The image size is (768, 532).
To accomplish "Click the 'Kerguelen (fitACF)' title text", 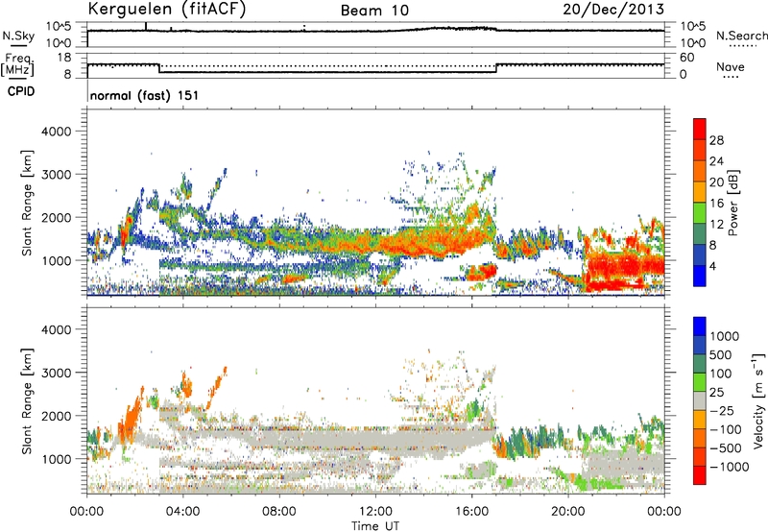I will pyautogui.click(x=166, y=9).
